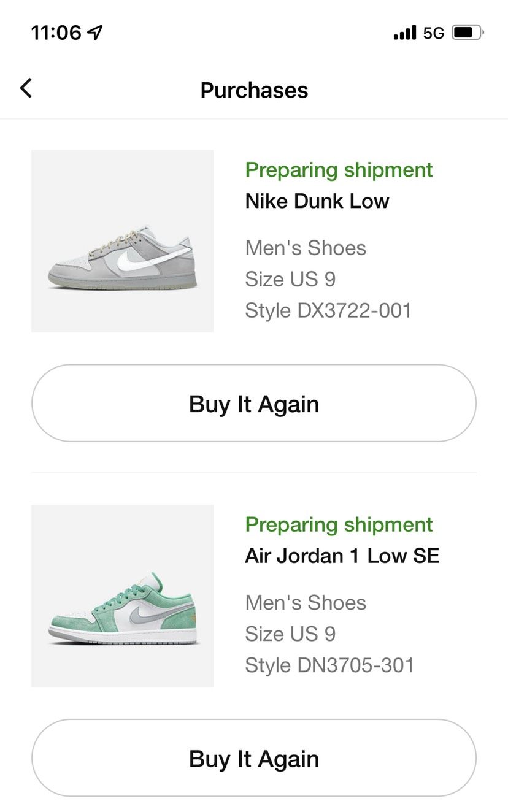This screenshot has height=812, width=508.
Task: Select Style DN3705-301 text
Action: (329, 665)
